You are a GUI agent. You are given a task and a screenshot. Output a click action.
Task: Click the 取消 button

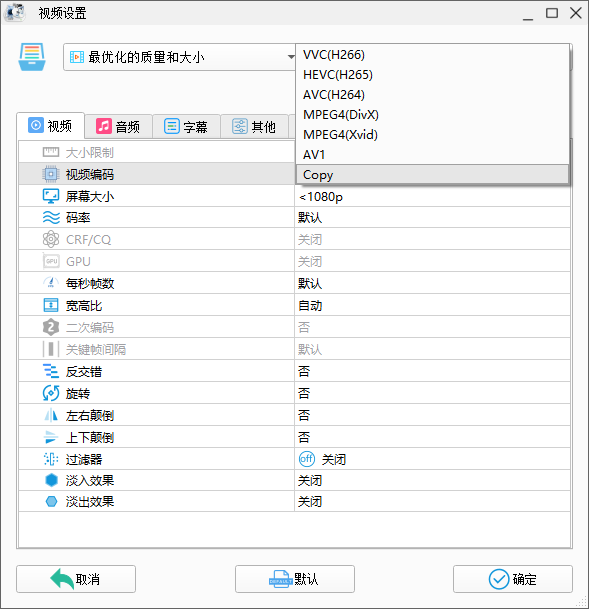[x=76, y=579]
